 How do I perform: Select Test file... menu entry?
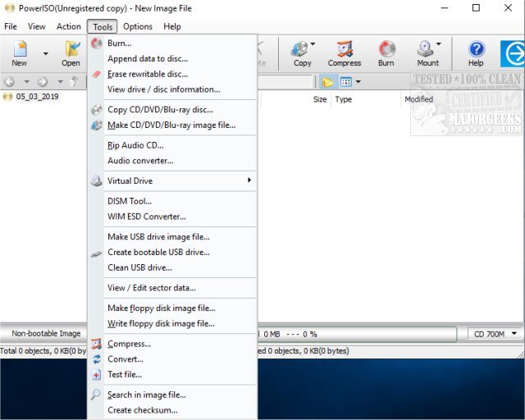[x=173, y=374]
